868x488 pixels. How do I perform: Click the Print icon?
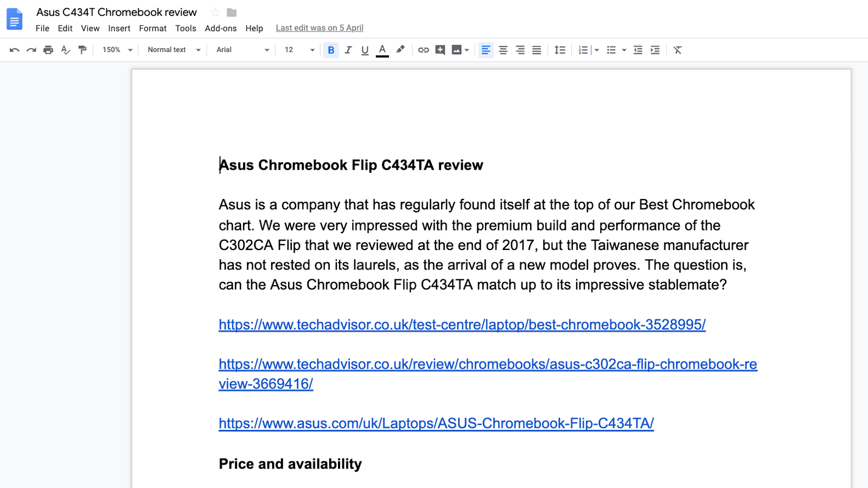click(x=48, y=50)
